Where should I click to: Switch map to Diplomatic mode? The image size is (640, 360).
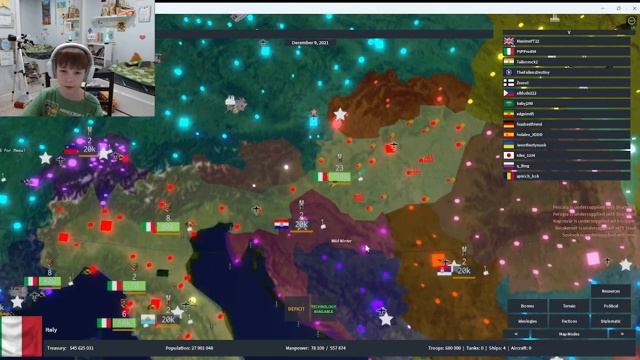point(611,321)
